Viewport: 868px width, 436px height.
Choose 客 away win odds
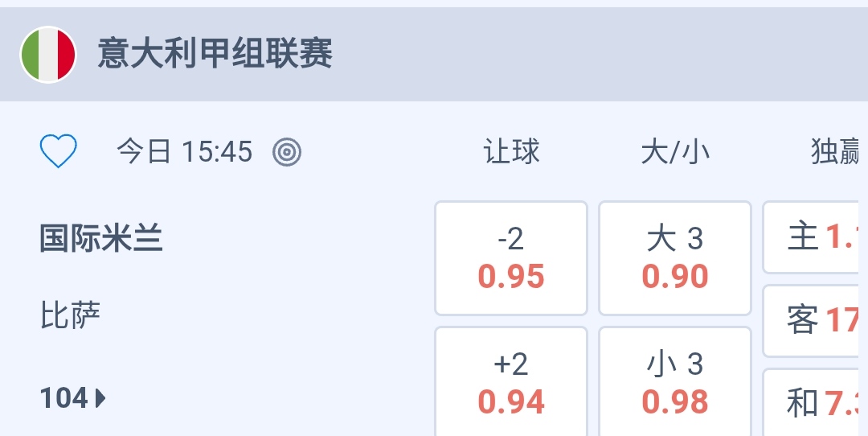pyautogui.click(x=815, y=320)
